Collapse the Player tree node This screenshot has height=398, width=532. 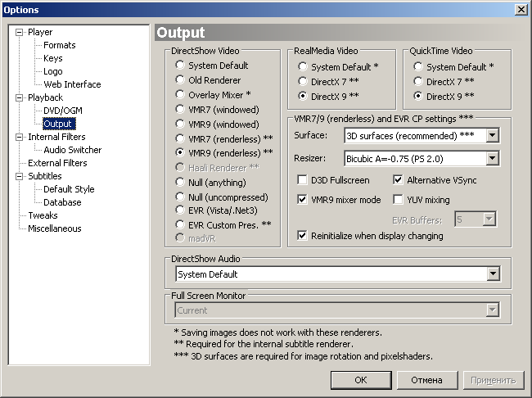point(20,33)
